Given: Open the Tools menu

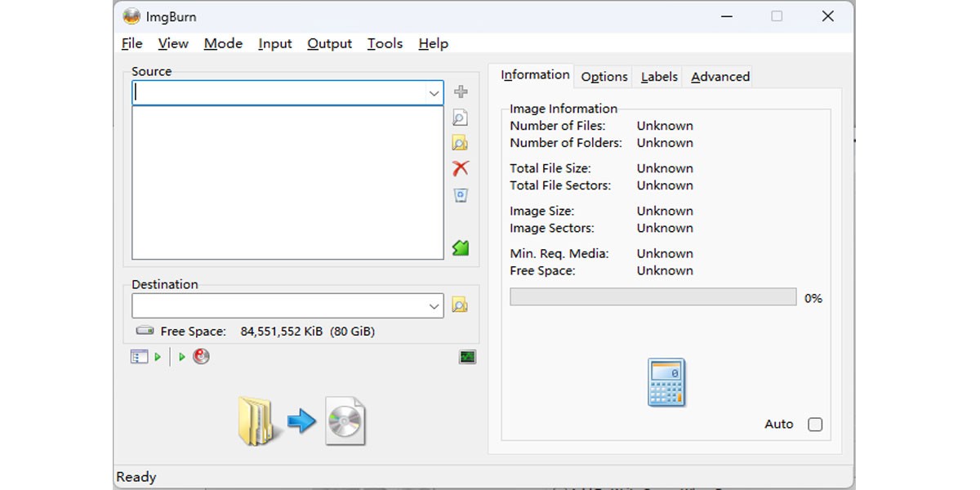Looking at the screenshot, I should 385,44.
